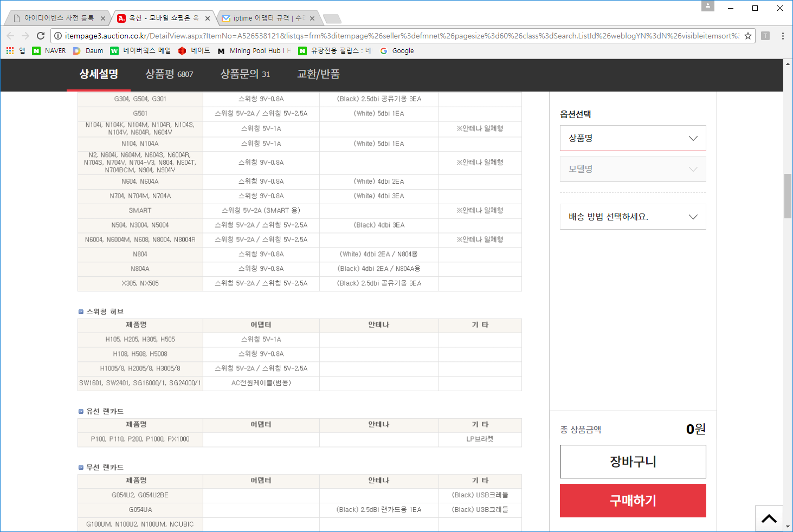Screen dimensions: 793x532
Task: Click the scroll-to-top arrow button
Action: (769, 518)
